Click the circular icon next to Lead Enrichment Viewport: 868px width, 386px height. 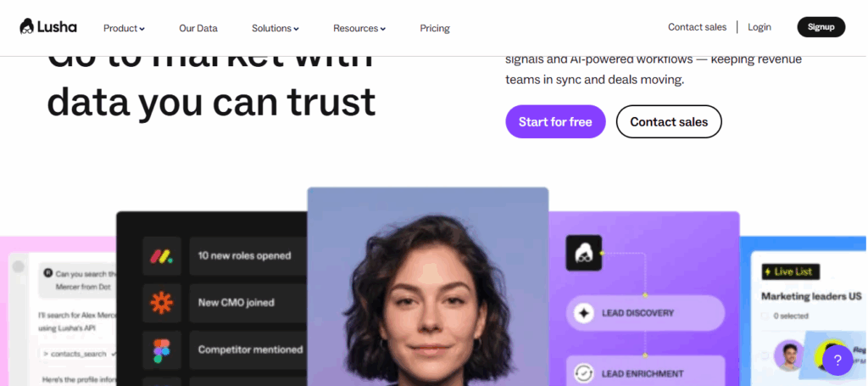(583, 373)
